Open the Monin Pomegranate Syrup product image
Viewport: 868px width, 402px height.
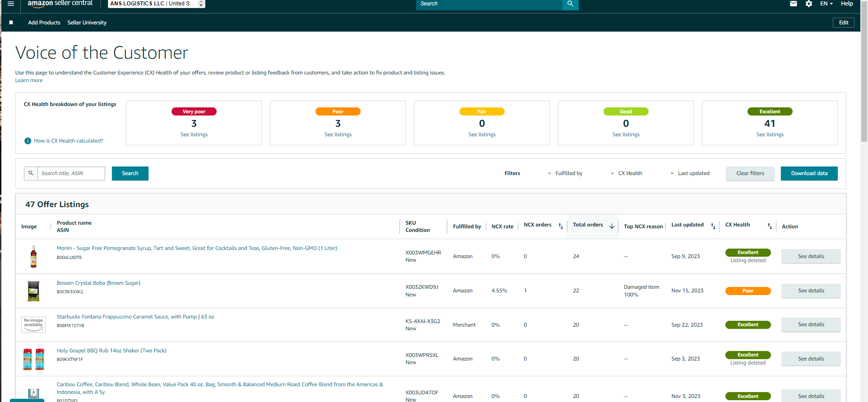33,256
